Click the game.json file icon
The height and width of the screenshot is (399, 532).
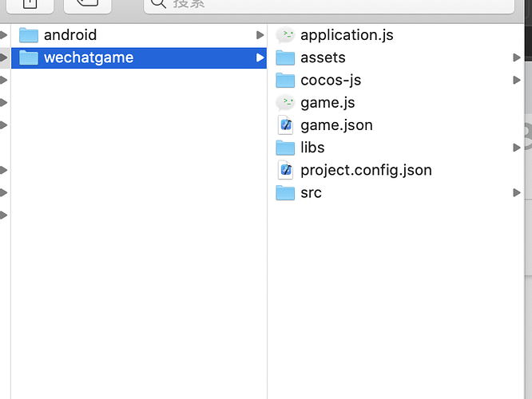(286, 125)
